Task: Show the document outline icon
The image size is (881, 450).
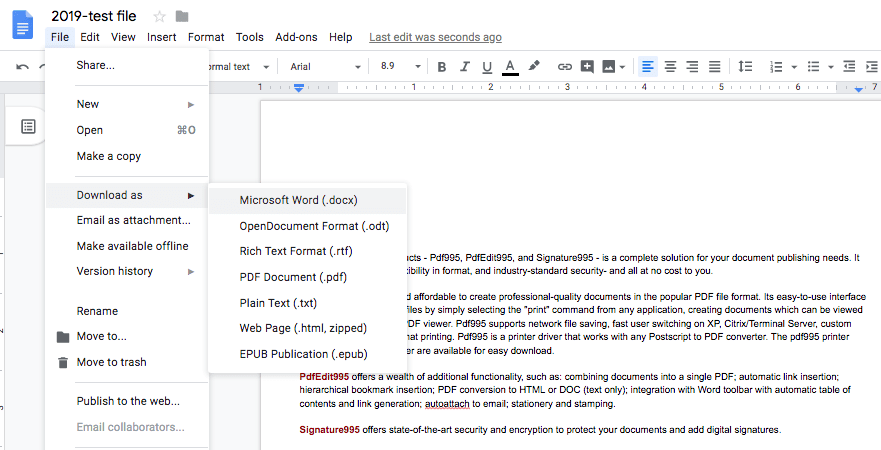Action: point(28,126)
